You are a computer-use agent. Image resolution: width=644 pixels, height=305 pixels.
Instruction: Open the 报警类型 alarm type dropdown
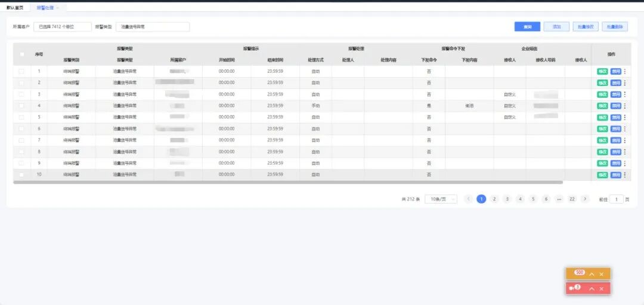pos(153,27)
